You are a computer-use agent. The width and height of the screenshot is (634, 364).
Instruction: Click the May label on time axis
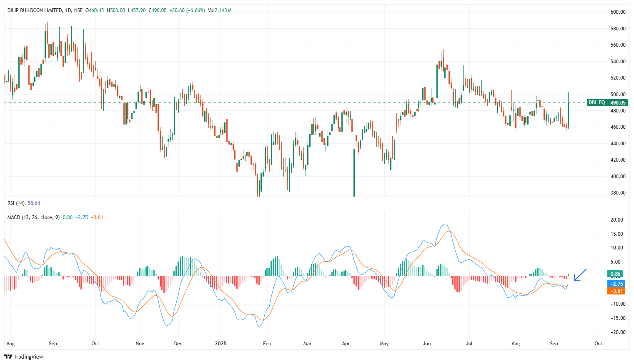pos(384,344)
